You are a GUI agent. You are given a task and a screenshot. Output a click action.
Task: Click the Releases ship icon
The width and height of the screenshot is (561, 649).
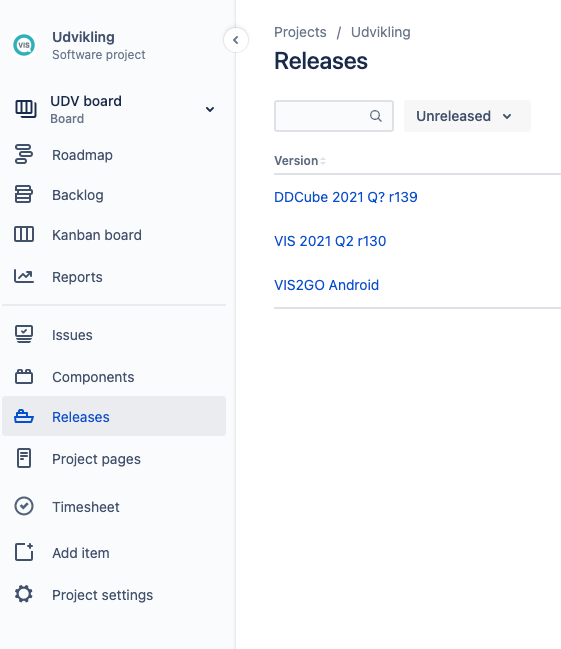[24, 416]
